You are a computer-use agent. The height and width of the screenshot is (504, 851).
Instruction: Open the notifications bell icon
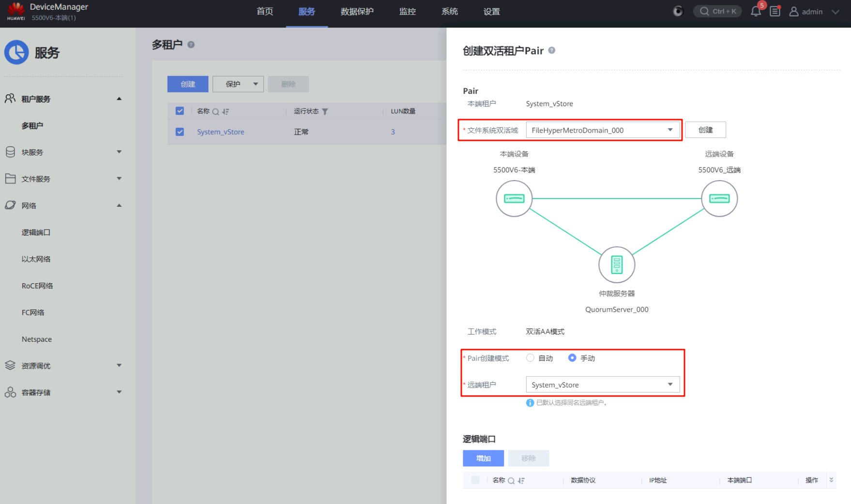755,12
